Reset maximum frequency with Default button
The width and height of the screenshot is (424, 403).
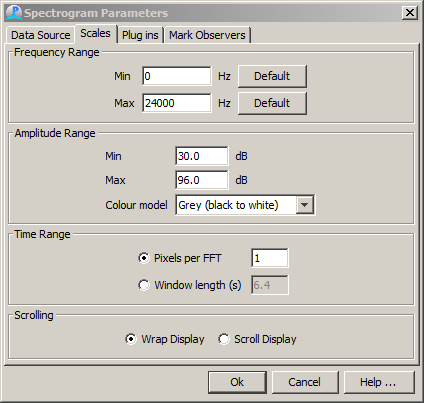[x=272, y=103]
